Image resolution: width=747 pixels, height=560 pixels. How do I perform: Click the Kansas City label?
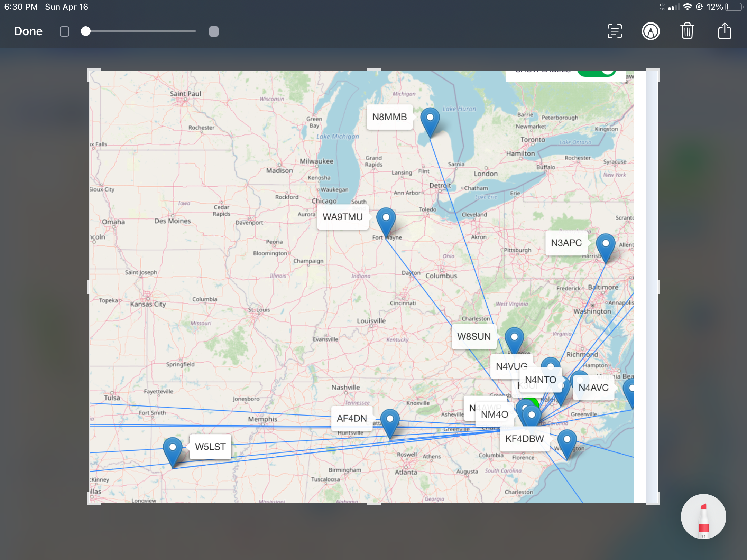pyautogui.click(x=148, y=304)
